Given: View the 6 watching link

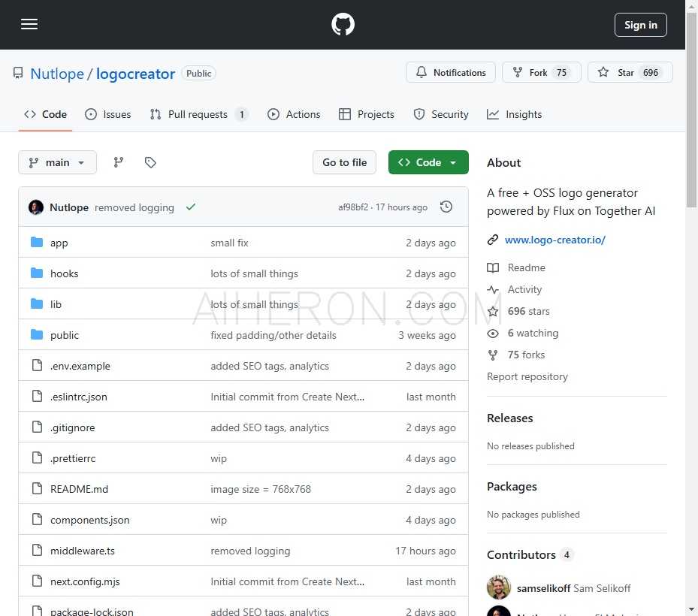Looking at the screenshot, I should tap(533, 333).
